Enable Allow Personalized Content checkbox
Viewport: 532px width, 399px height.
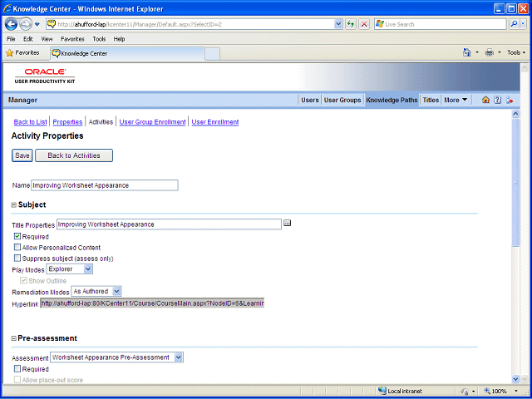(17, 248)
